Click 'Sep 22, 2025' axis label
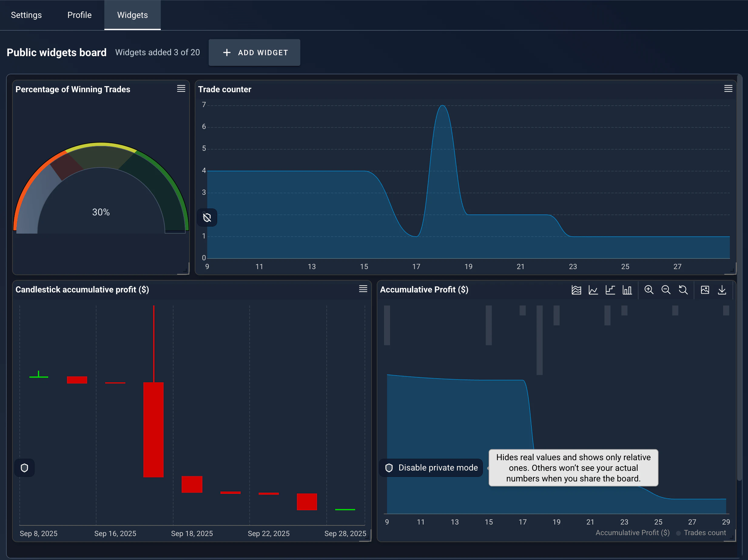The height and width of the screenshot is (560, 748). pyautogui.click(x=269, y=533)
